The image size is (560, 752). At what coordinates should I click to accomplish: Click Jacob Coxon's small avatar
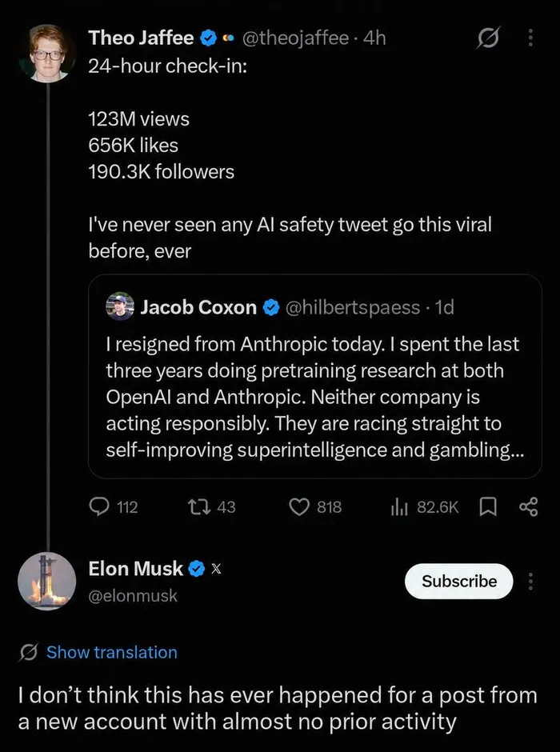point(120,306)
